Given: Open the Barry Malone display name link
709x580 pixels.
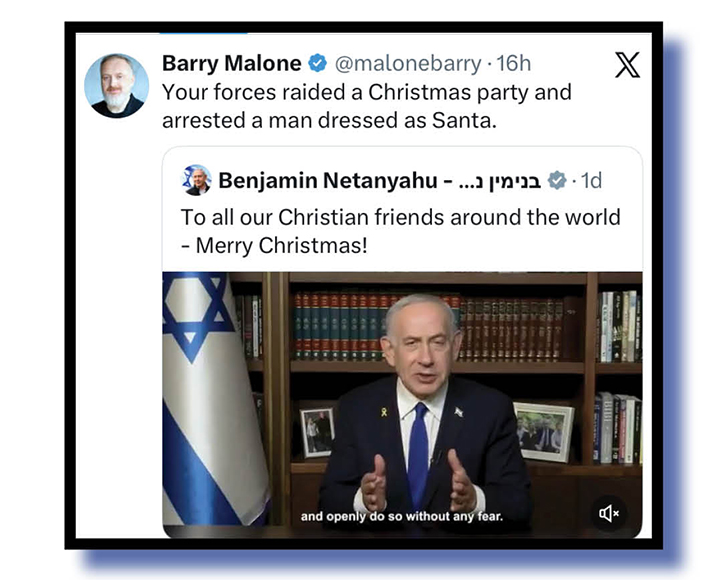Looking at the screenshot, I should click(232, 63).
